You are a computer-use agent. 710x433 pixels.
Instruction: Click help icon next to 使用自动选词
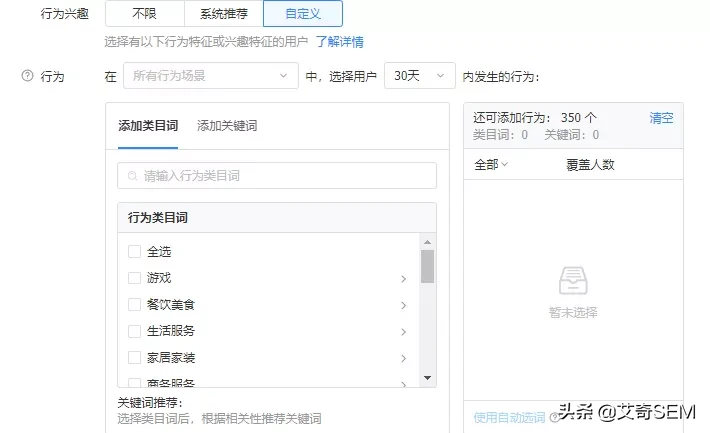coord(554,418)
